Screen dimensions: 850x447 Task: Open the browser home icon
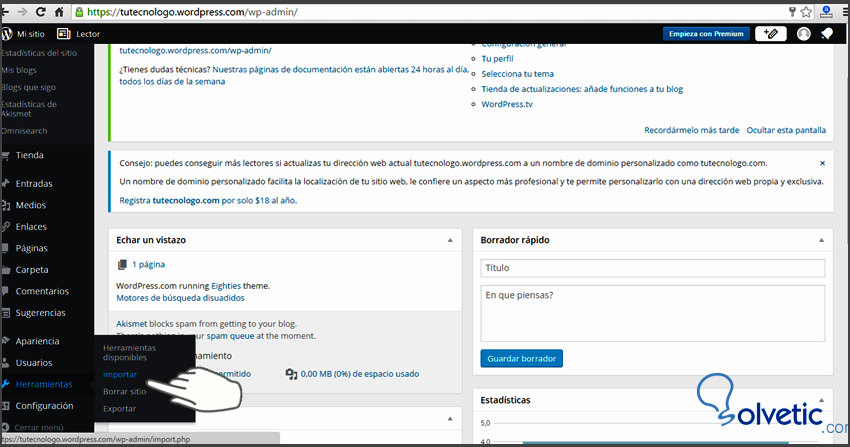coord(59,12)
